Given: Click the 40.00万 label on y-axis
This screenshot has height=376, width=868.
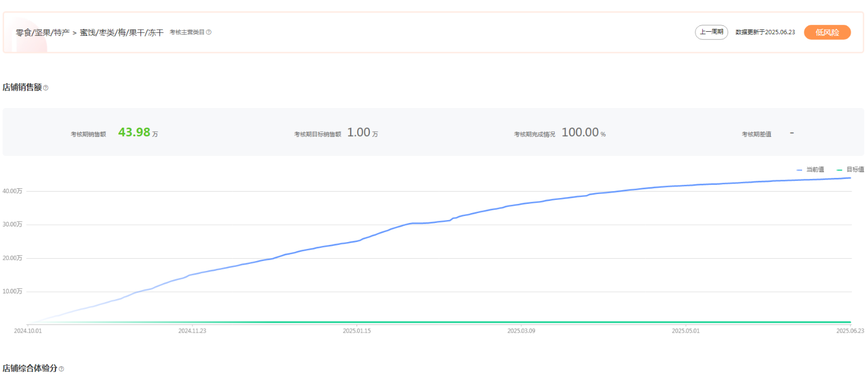Looking at the screenshot, I should coord(12,191).
